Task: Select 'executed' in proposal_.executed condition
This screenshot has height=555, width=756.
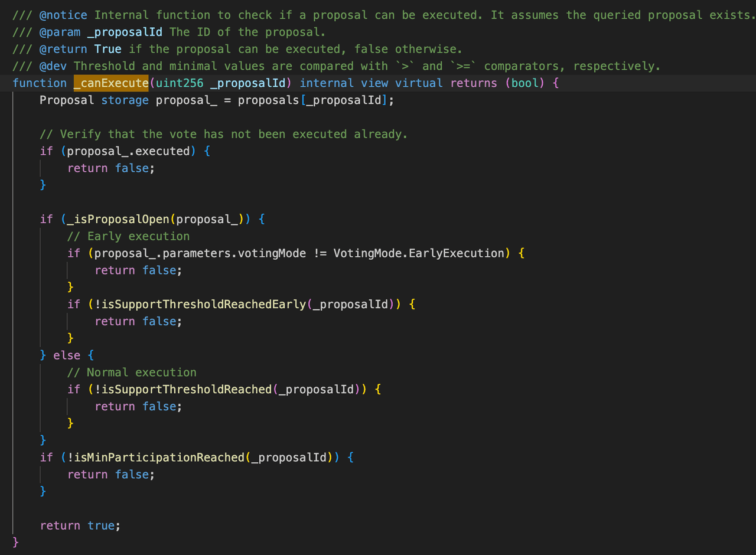Action: click(x=162, y=151)
